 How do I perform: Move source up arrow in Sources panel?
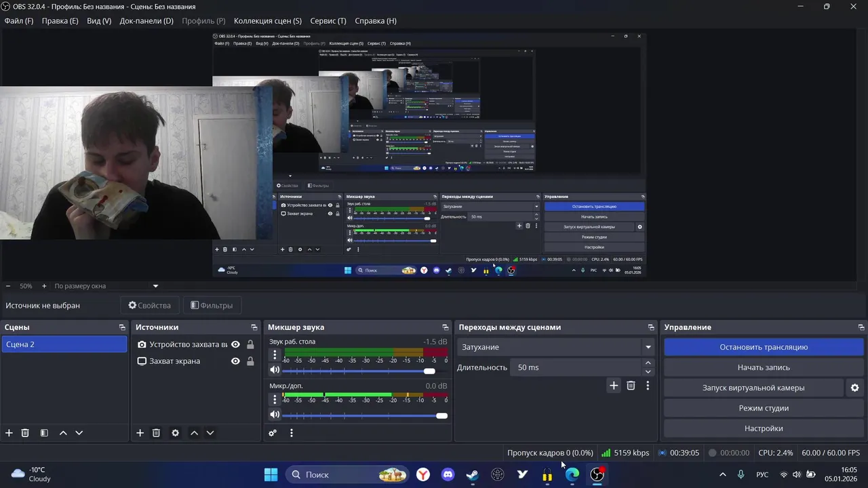pos(194,433)
